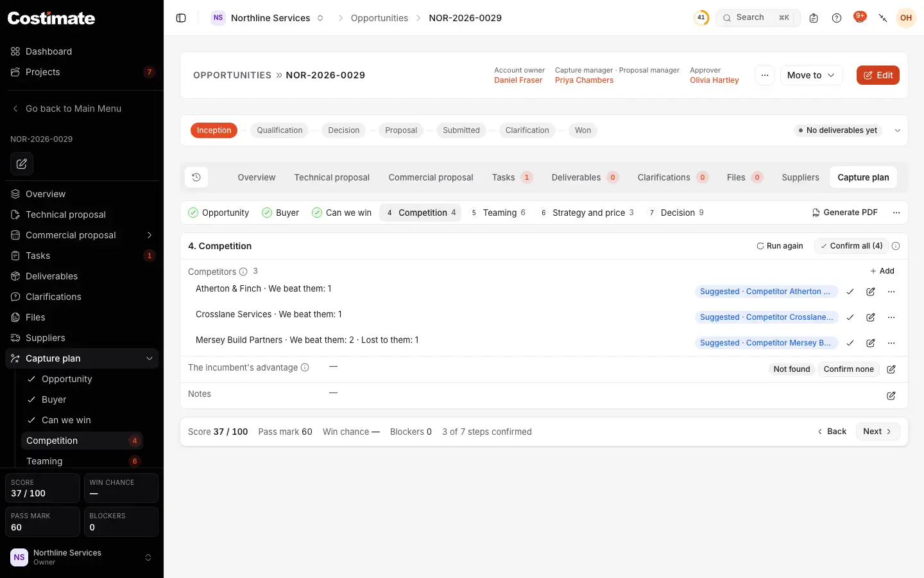
Task: Open the three-dot menu beside Generate PDF
Action: [x=896, y=213]
